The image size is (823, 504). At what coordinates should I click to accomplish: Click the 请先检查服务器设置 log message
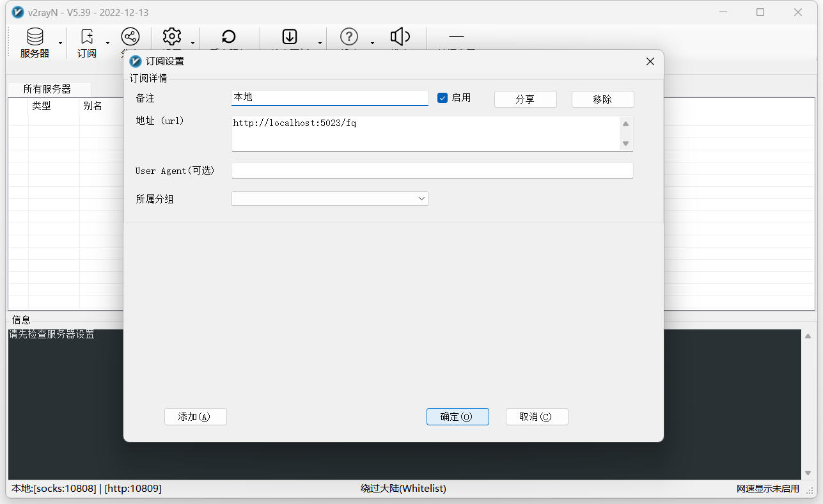[x=52, y=335]
